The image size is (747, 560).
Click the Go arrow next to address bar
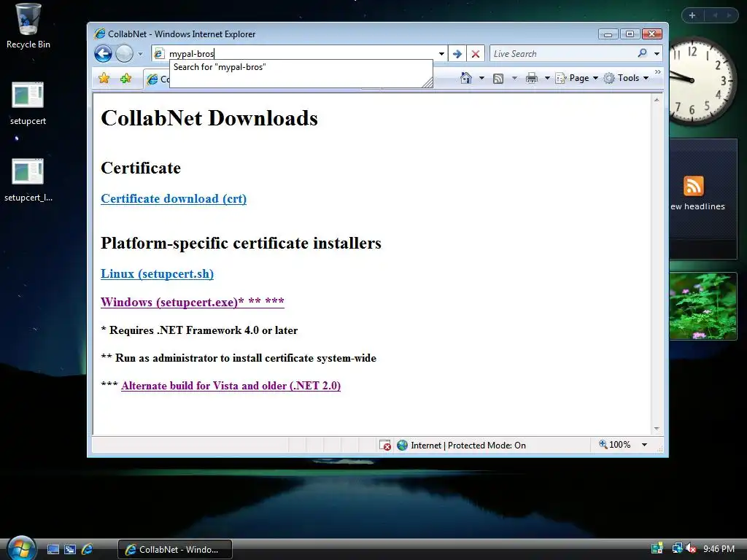457,54
